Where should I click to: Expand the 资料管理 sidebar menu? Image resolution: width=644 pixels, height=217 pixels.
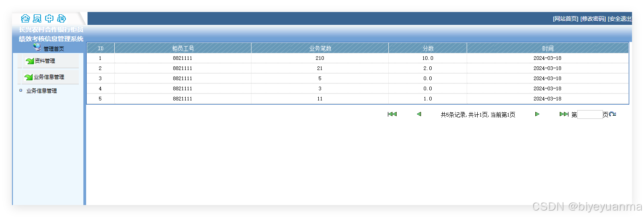[x=45, y=61]
